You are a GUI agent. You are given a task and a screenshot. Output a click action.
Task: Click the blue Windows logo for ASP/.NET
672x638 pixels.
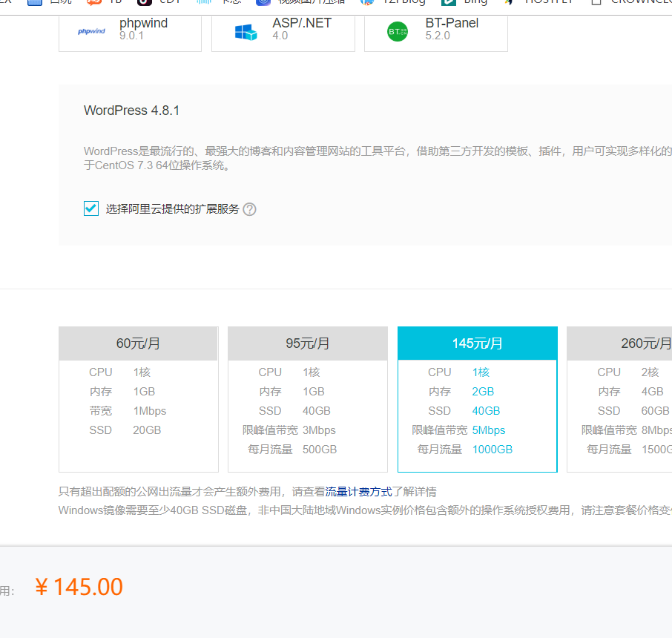[x=246, y=32]
